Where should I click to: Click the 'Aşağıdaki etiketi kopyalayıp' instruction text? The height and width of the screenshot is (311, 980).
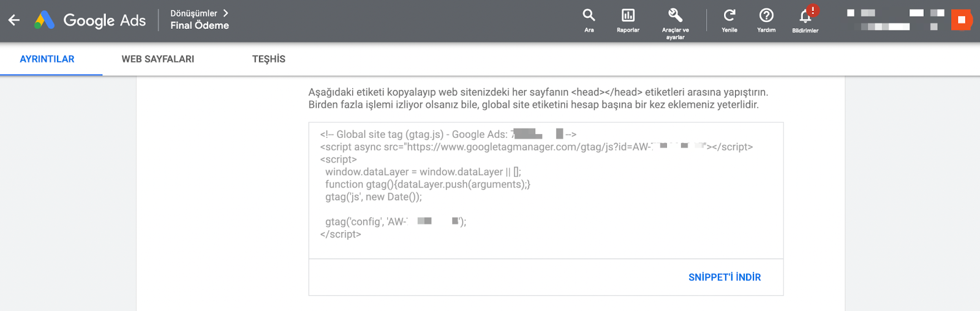coord(538,92)
